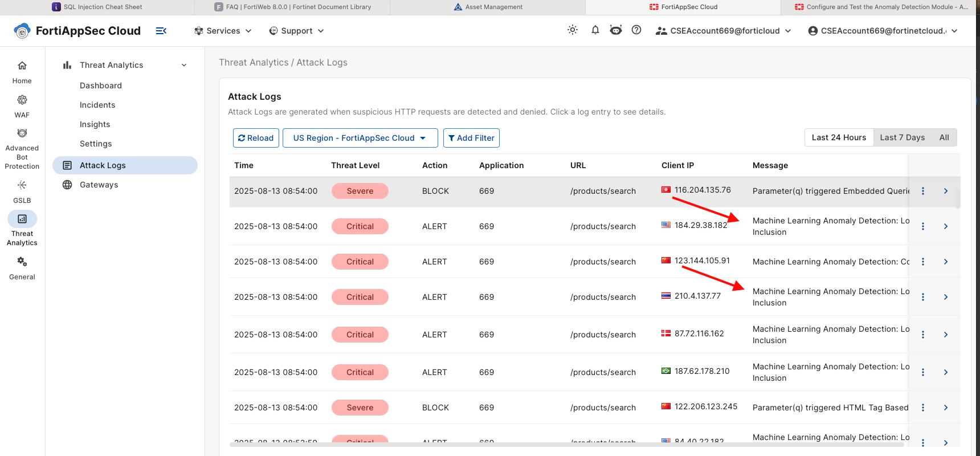Open row actions menu for 122.206.123.245
Viewport: 980px width, 456px height.
923,408
